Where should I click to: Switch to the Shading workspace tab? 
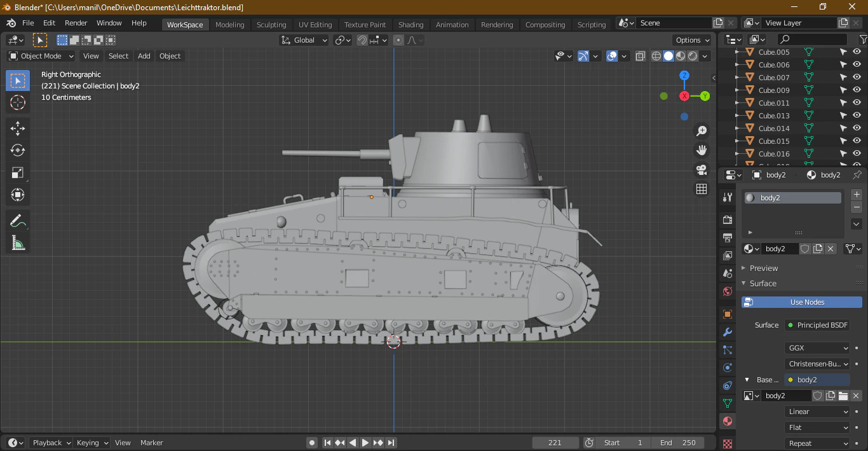(x=410, y=25)
